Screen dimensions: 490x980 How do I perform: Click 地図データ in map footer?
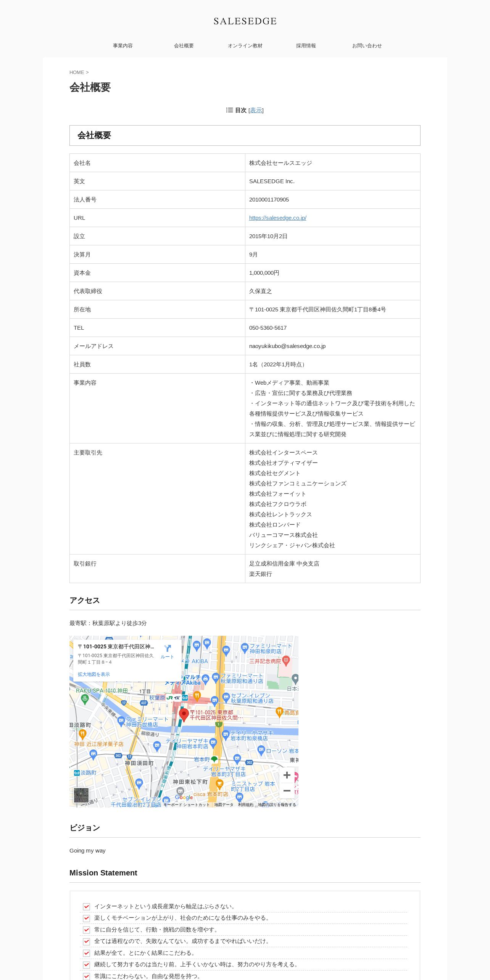tap(224, 805)
